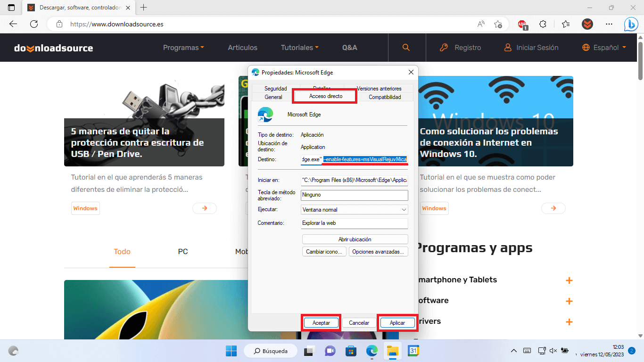Open the Q&A menu item
644x362 pixels.
pos(350,48)
